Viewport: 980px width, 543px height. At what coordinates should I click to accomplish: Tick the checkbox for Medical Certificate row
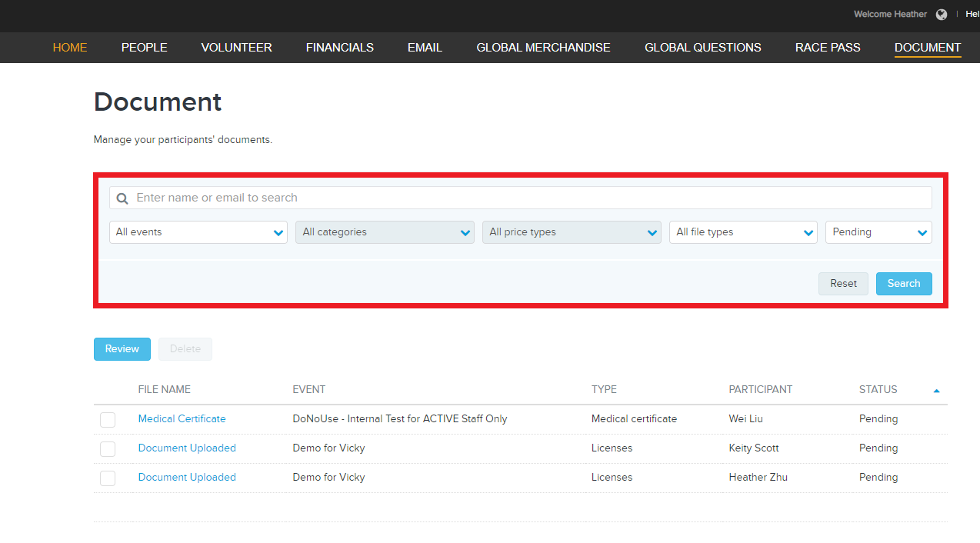click(x=108, y=420)
